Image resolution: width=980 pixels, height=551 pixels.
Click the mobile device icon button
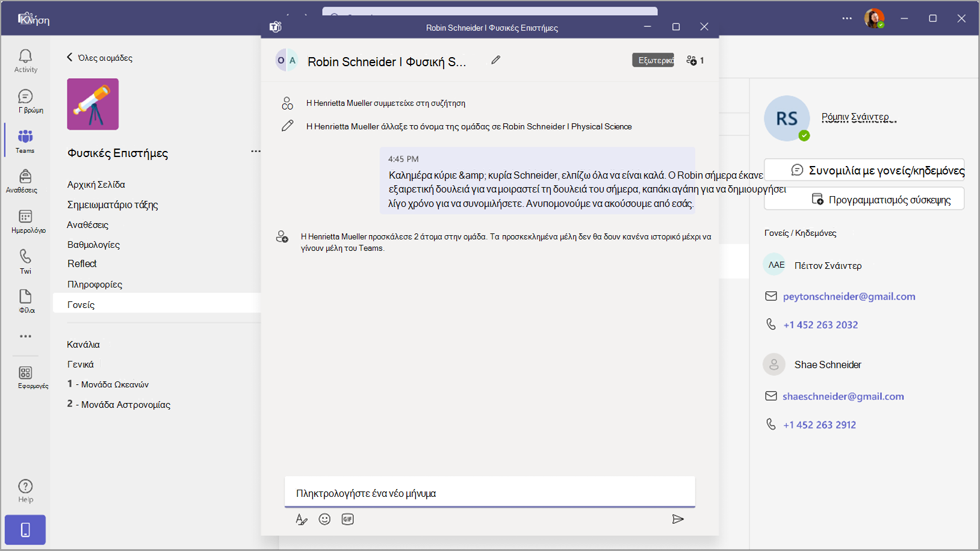pyautogui.click(x=25, y=530)
